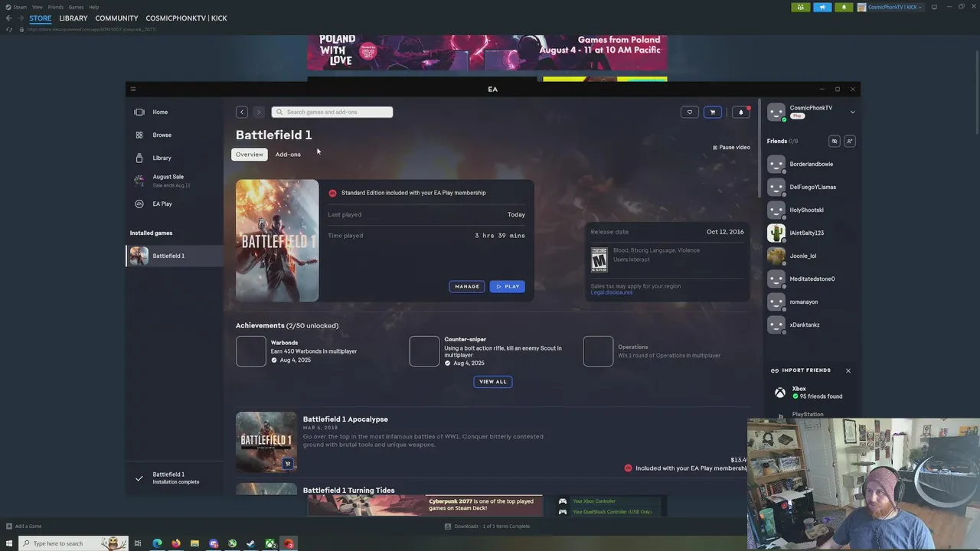Toggle friends list visibility eye icon
The height and width of the screenshot is (551, 980).
pos(835,141)
